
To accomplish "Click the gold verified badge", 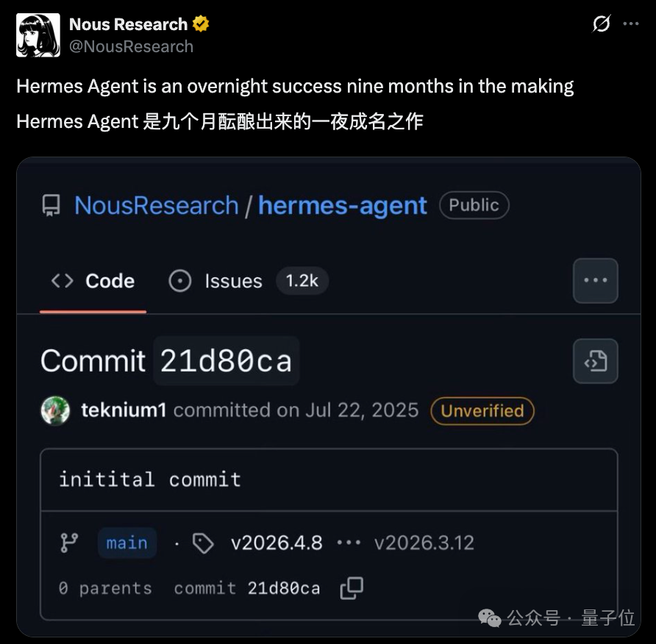I will tap(201, 24).
